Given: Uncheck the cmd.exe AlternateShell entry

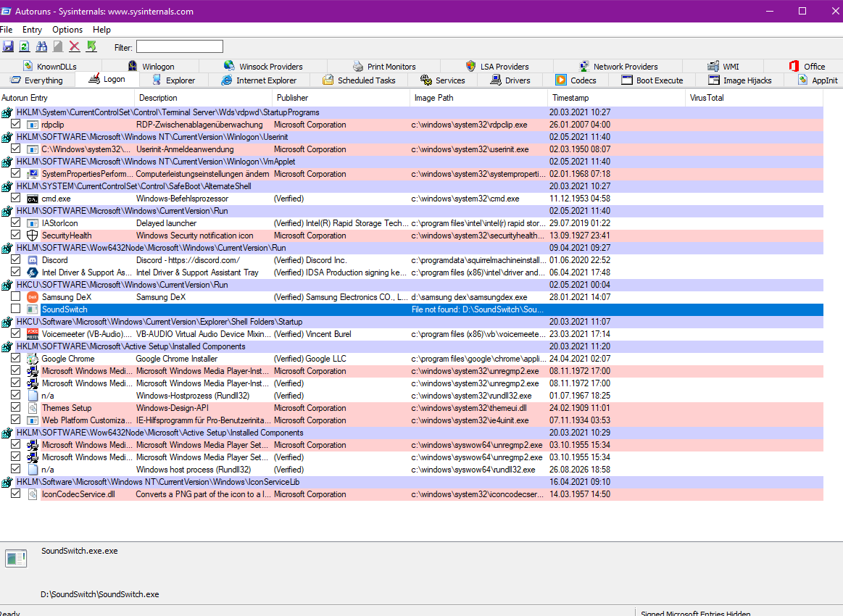Looking at the screenshot, I should tap(16, 199).
